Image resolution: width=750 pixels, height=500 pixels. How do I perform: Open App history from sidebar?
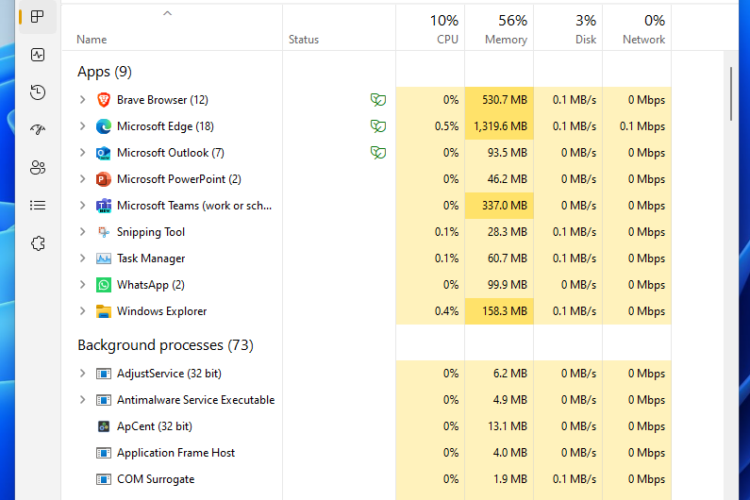pos(38,92)
